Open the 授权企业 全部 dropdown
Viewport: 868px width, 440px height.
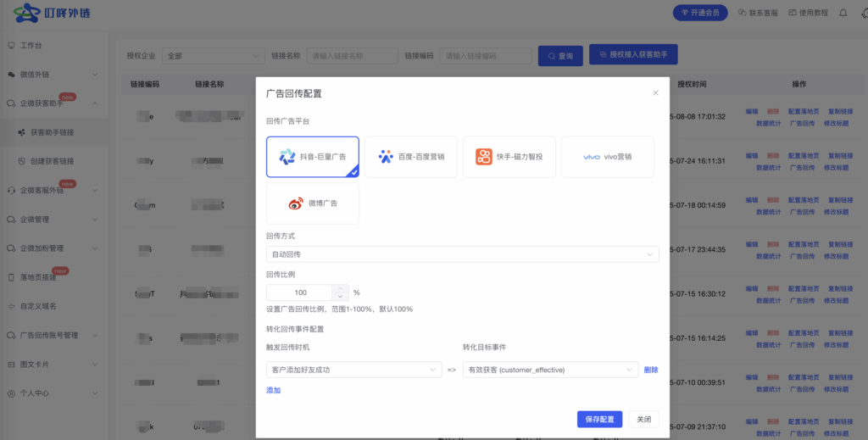coord(213,56)
